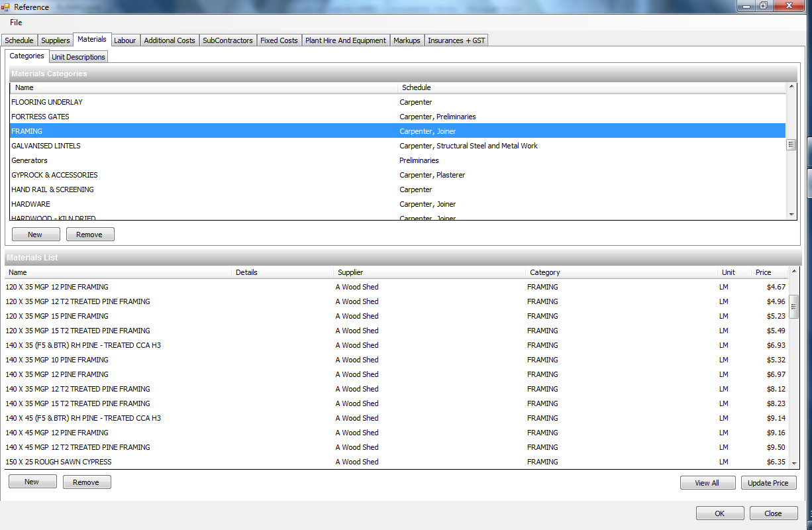This screenshot has width=812, height=530.
Task: Switch to Plant Hire And Equipment tab
Action: [x=345, y=40]
